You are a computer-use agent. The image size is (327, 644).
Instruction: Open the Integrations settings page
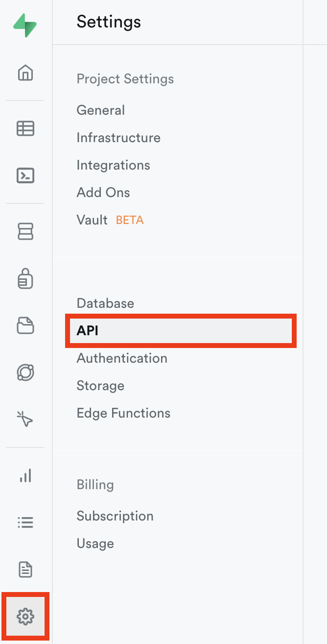click(x=114, y=165)
